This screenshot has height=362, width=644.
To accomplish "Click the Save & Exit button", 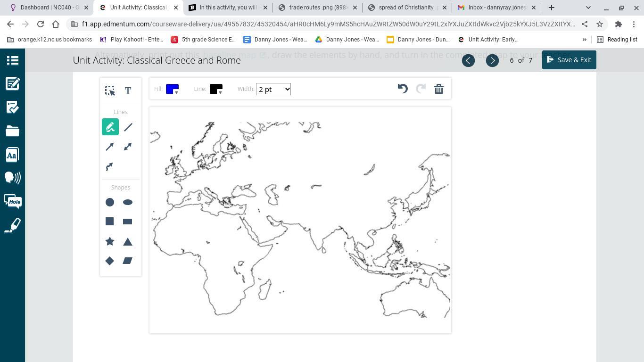I will 569,60.
